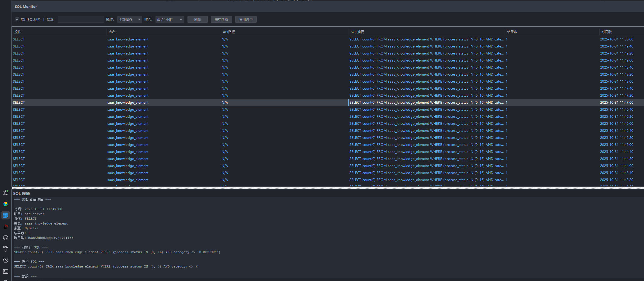This screenshot has width=644, height=281.
Task: Click the plugin circle icon in sidebar
Action: coord(5,238)
